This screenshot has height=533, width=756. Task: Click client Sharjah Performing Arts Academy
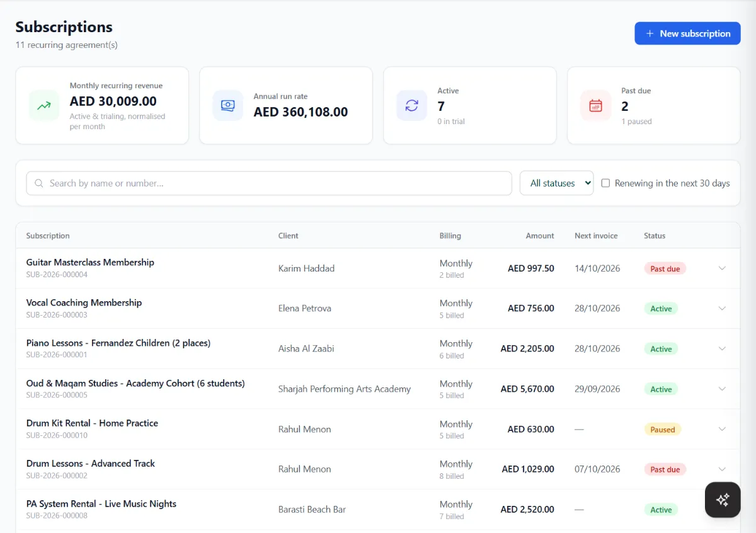345,389
